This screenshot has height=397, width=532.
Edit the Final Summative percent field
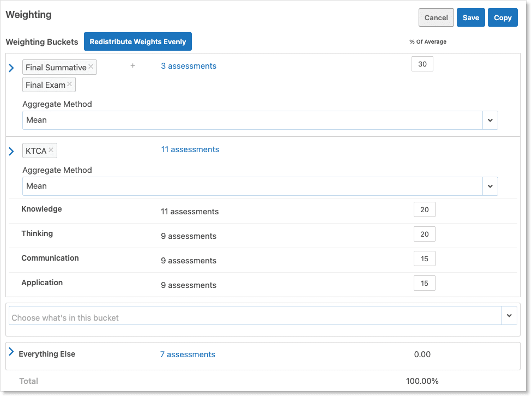422,64
